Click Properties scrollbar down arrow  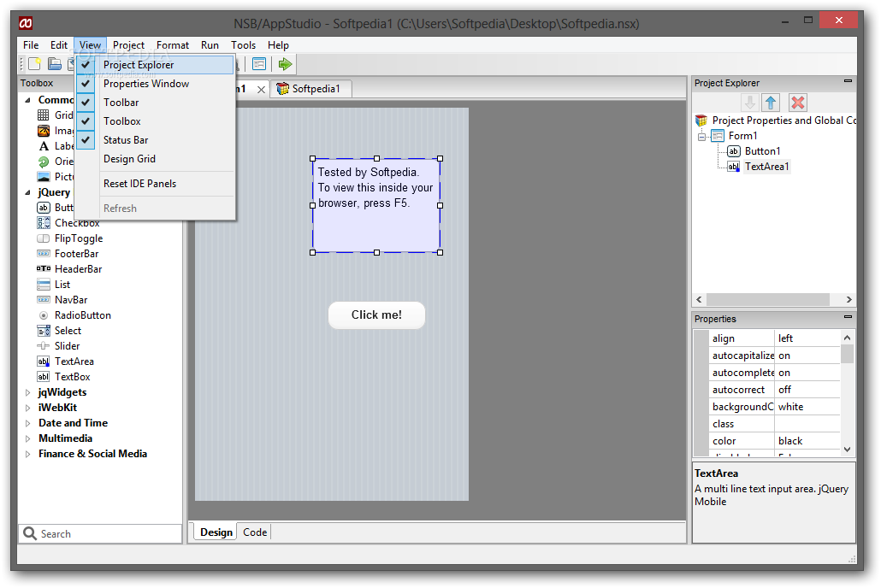(x=848, y=450)
